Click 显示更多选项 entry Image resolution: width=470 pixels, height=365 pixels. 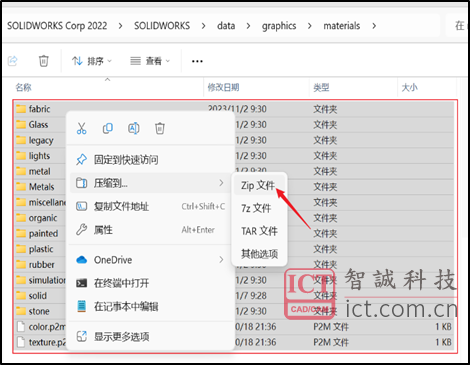click(x=150, y=336)
